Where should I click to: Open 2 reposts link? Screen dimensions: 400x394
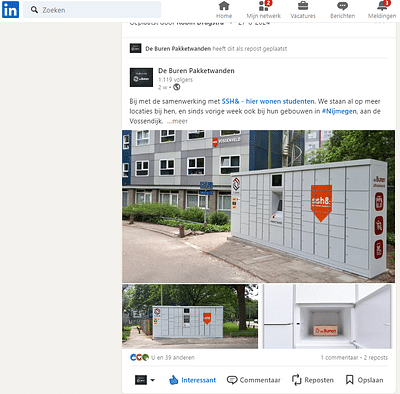click(376, 358)
